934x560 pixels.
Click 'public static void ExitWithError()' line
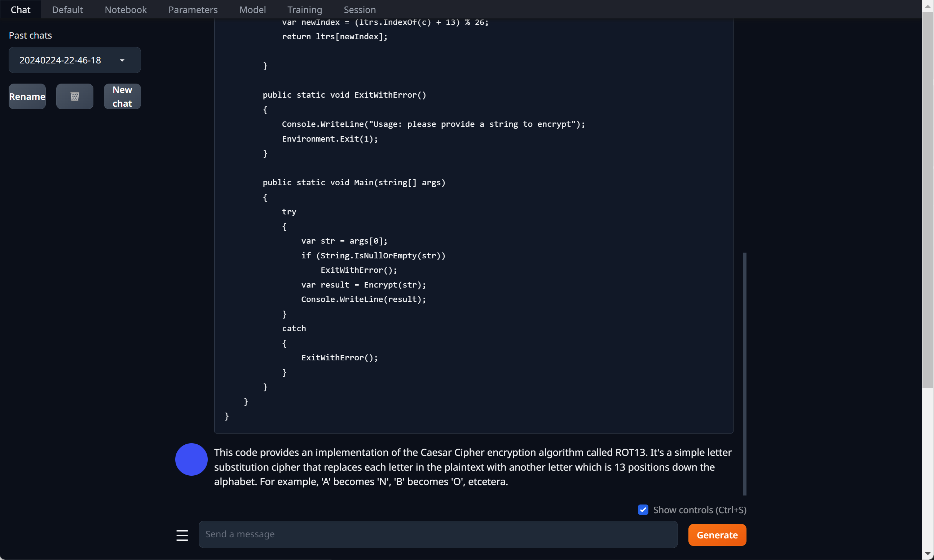pos(344,95)
